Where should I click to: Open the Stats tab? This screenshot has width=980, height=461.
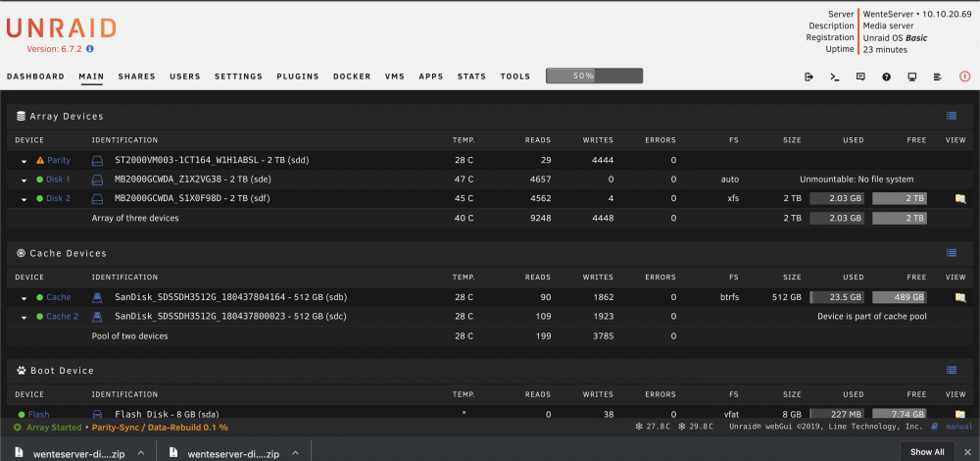click(472, 77)
